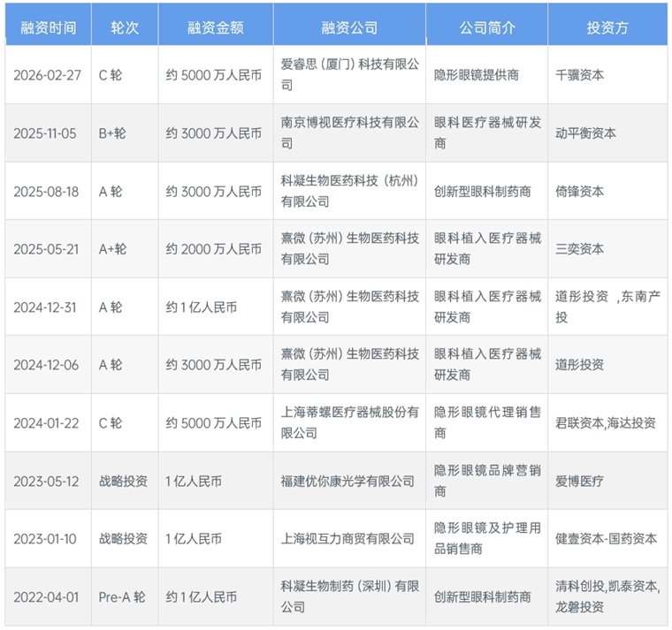Click 约 1 亿人民币 in 2022-04-01 row
The image size is (672, 630).
point(201,597)
